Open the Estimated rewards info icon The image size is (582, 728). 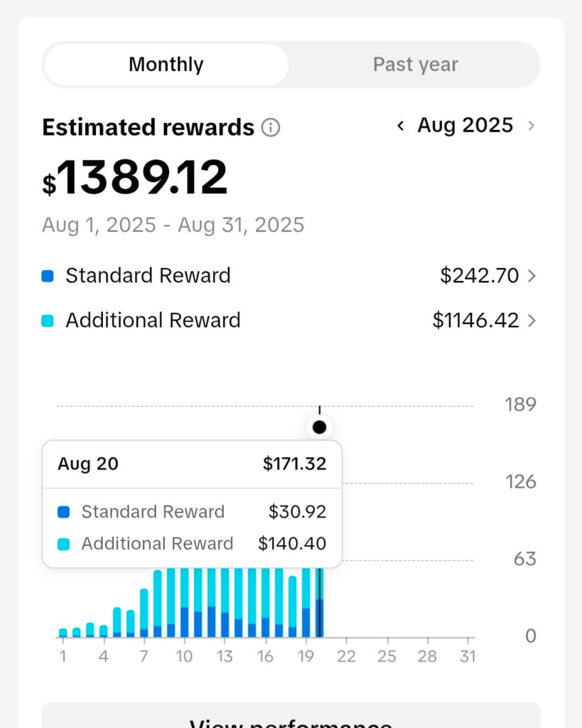click(271, 128)
